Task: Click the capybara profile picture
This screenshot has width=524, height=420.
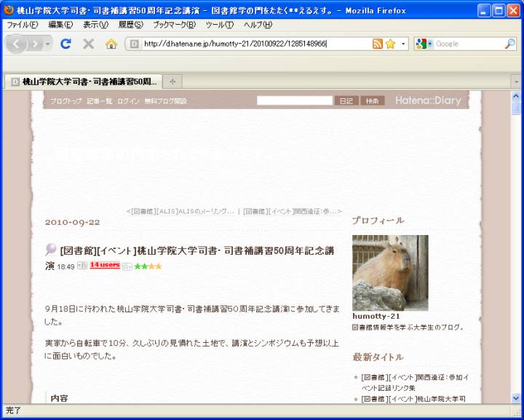Action: tap(390, 273)
